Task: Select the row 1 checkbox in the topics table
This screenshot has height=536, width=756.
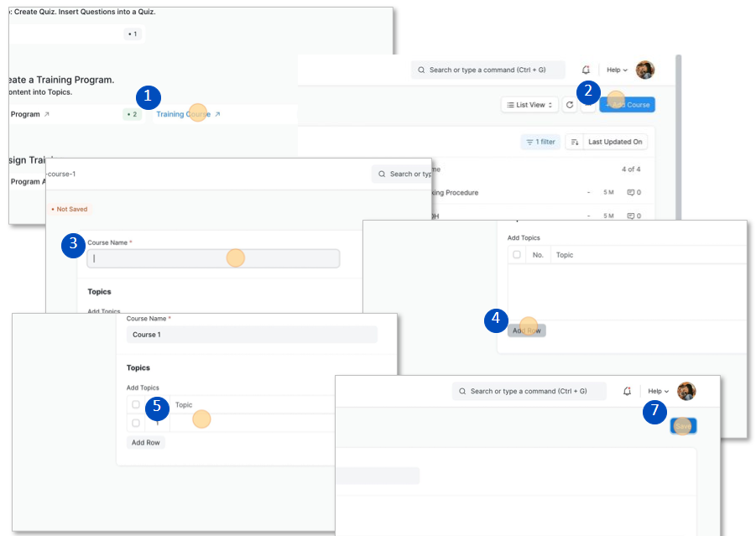Action: coord(136,423)
